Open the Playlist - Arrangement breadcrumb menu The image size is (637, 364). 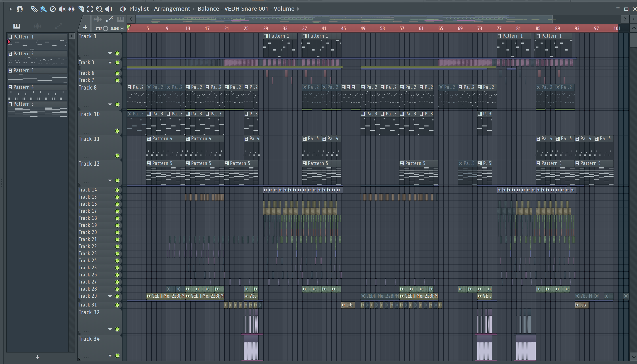pos(159,9)
